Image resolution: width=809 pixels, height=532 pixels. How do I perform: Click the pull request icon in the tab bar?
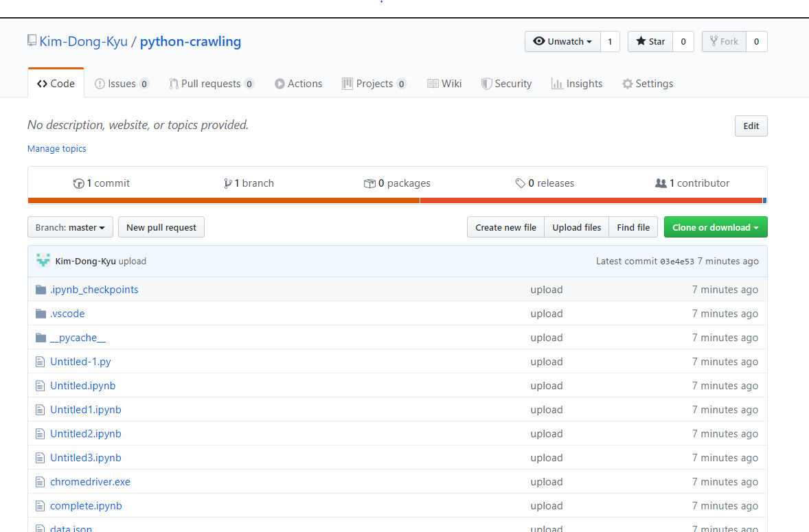pos(174,84)
